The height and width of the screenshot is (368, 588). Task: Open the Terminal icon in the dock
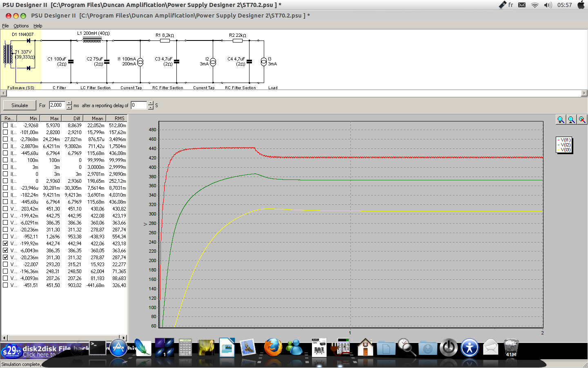coord(98,348)
